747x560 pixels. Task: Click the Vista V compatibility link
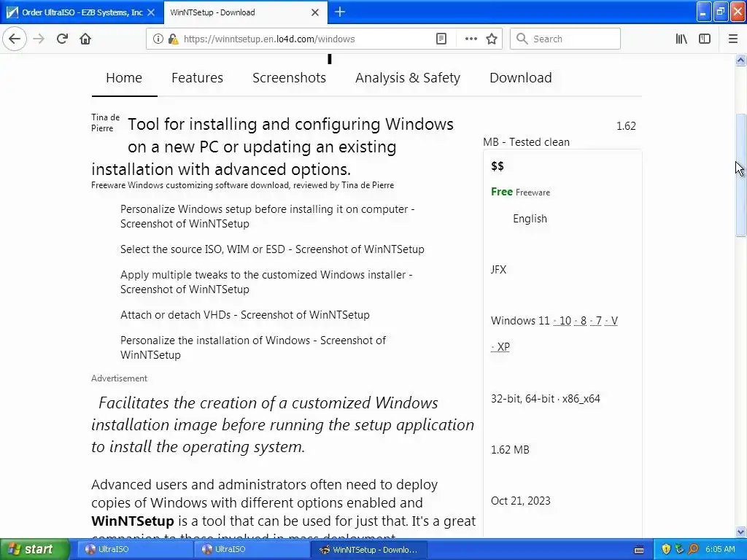(x=612, y=321)
